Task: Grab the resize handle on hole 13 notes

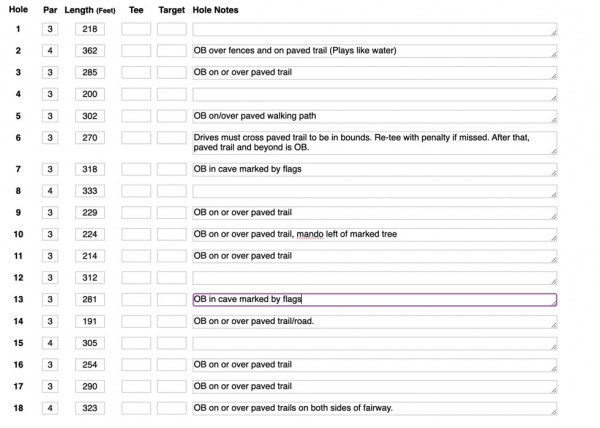Action: pos(553,302)
